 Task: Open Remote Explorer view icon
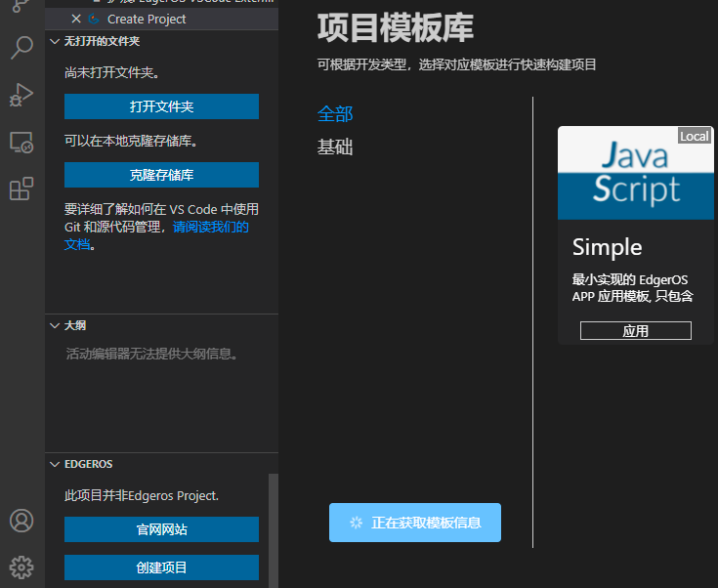click(x=21, y=142)
